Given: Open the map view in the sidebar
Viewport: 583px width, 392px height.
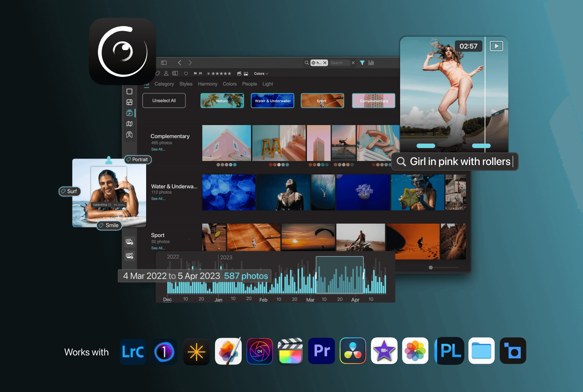Looking at the screenshot, I should 130,124.
